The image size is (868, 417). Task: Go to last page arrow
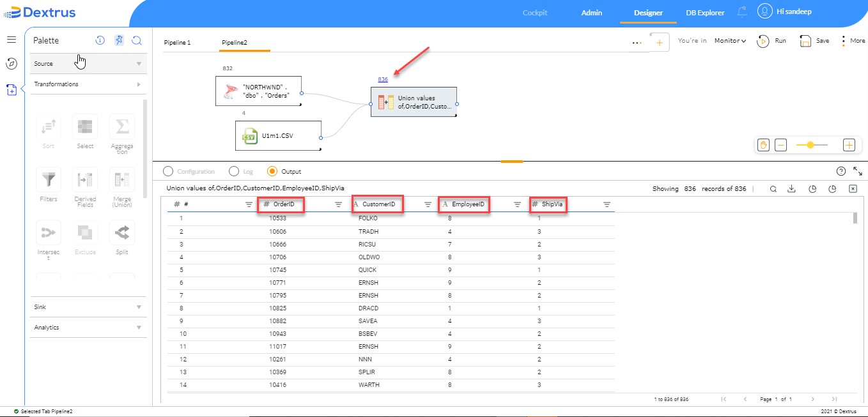[834, 399]
